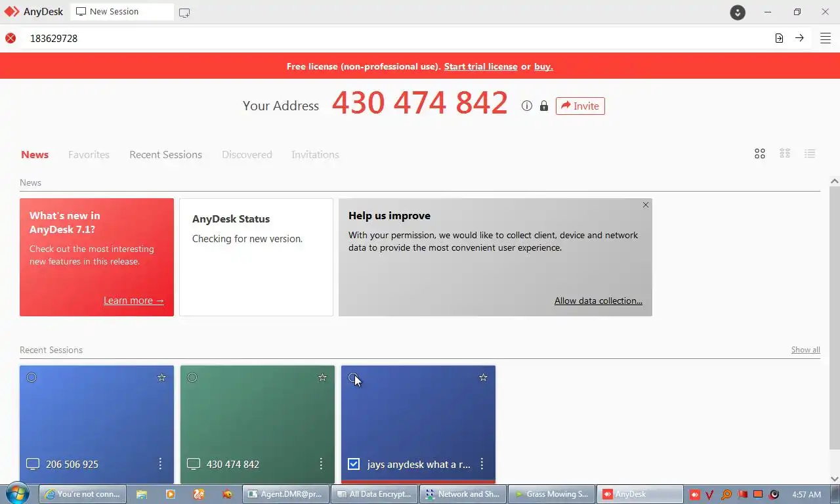This screenshot has height=504, width=840.
Task: Click the AnyDesk logo in title bar
Action: [12, 12]
